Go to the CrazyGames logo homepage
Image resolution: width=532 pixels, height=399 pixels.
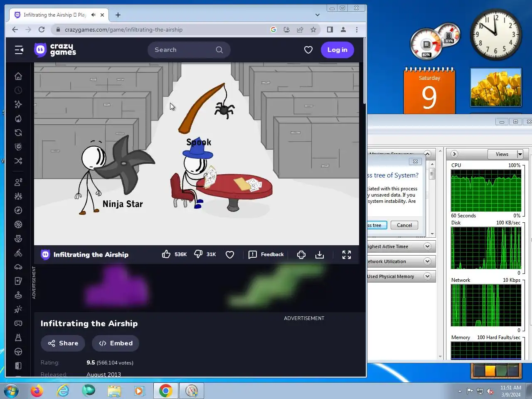(x=55, y=50)
